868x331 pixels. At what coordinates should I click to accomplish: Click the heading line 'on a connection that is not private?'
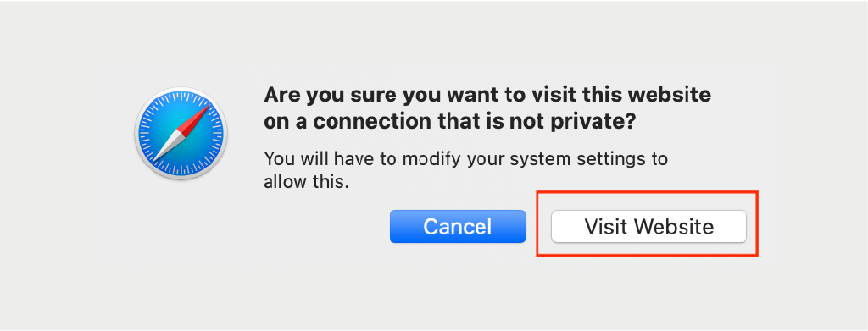(x=449, y=123)
